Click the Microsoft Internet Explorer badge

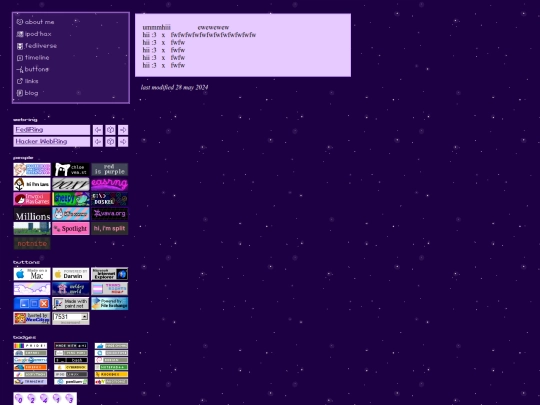click(110, 274)
